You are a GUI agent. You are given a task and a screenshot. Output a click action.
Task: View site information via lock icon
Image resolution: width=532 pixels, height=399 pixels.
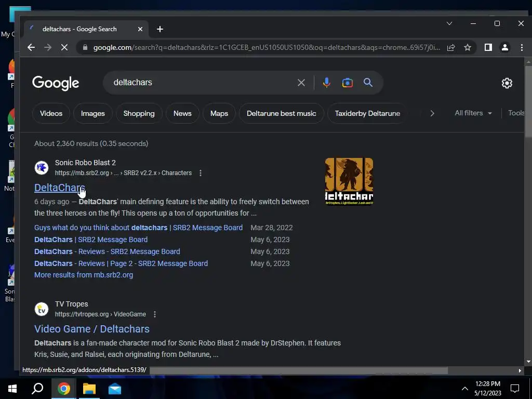(85, 47)
